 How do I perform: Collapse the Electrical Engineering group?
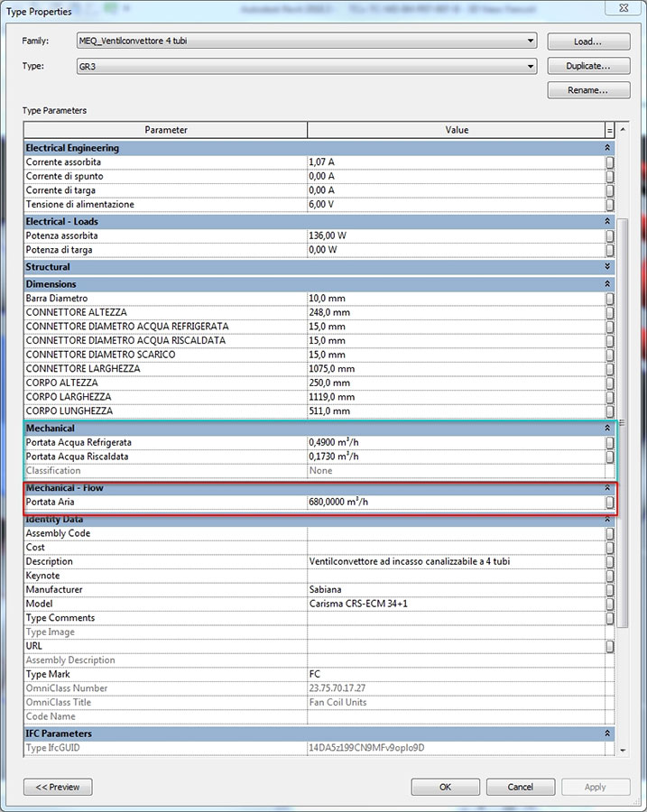click(608, 148)
